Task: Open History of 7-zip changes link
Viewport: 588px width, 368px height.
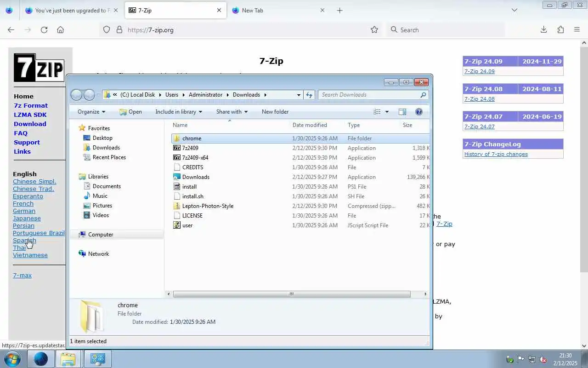Action: click(x=496, y=154)
